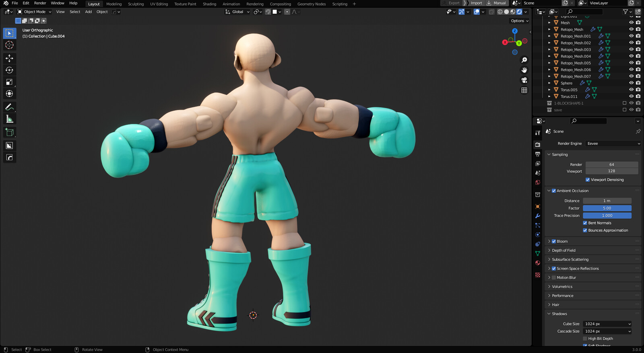Select the Select Box tool
644x353 pixels.
(10, 33)
